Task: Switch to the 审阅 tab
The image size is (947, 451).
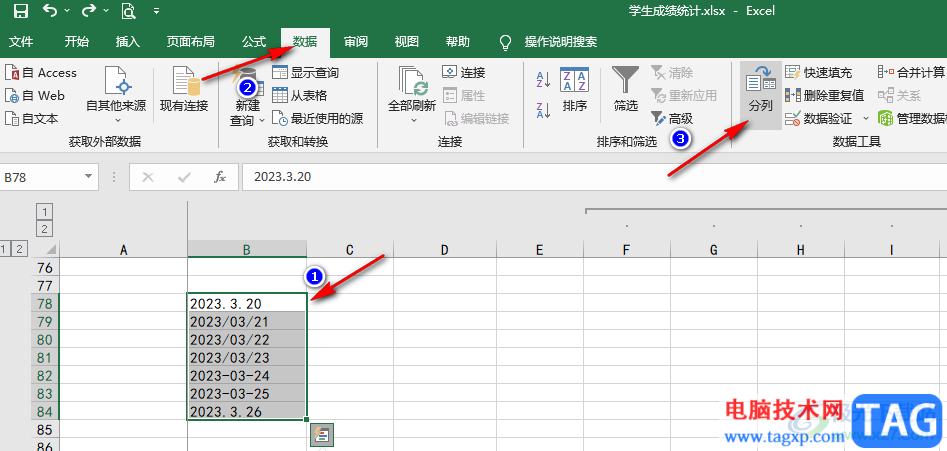Action: (356, 42)
